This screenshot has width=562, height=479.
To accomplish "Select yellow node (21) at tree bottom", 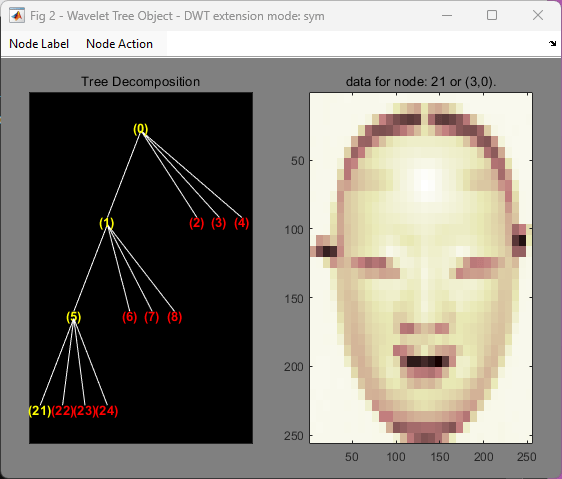I will pos(40,411).
